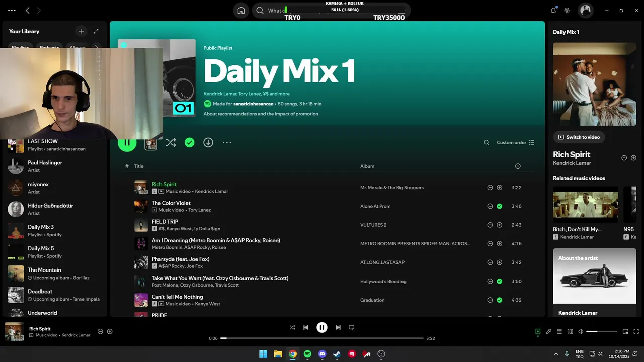Open Steam from the Windows taskbar
The height and width of the screenshot is (362, 644).
337,354
